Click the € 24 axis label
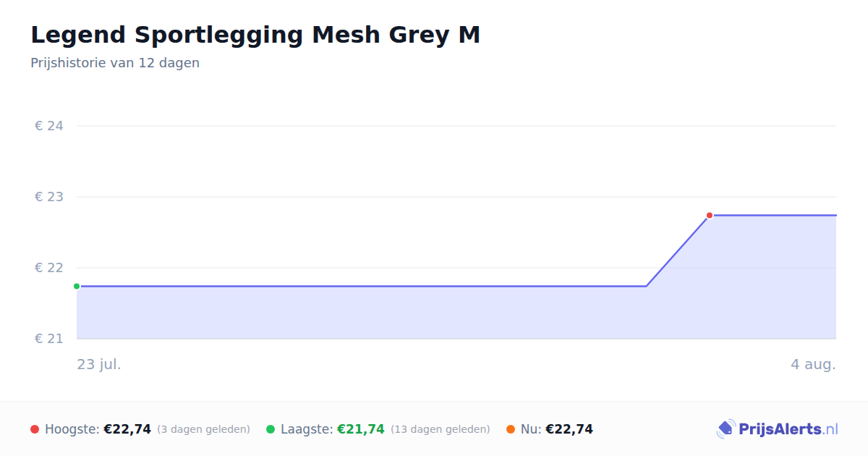The height and width of the screenshot is (456, 868). [x=49, y=126]
